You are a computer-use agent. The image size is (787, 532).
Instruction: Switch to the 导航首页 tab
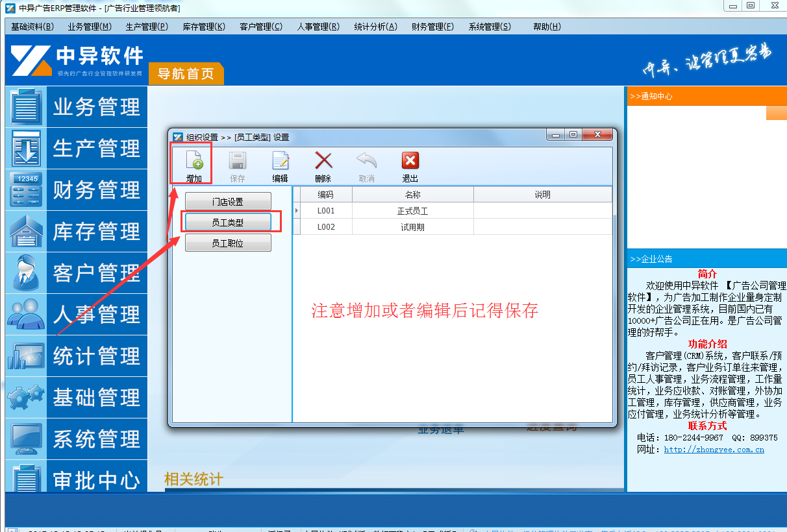(186, 74)
